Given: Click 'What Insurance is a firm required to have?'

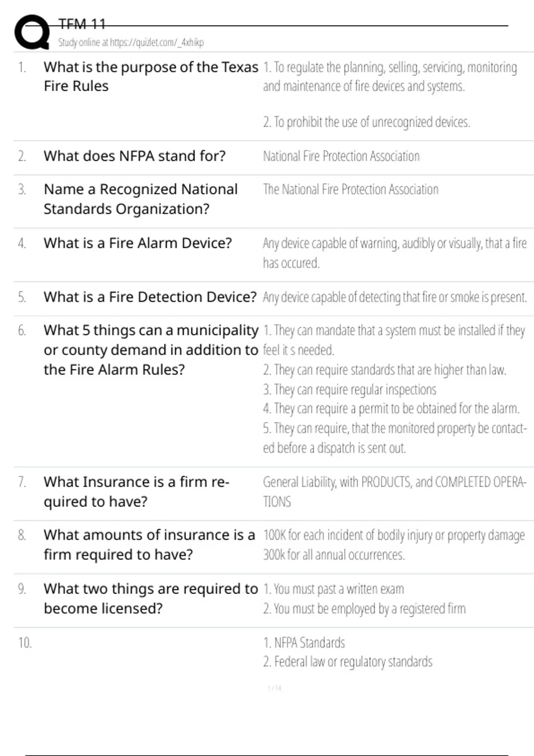Looking at the screenshot, I should pos(136,492).
